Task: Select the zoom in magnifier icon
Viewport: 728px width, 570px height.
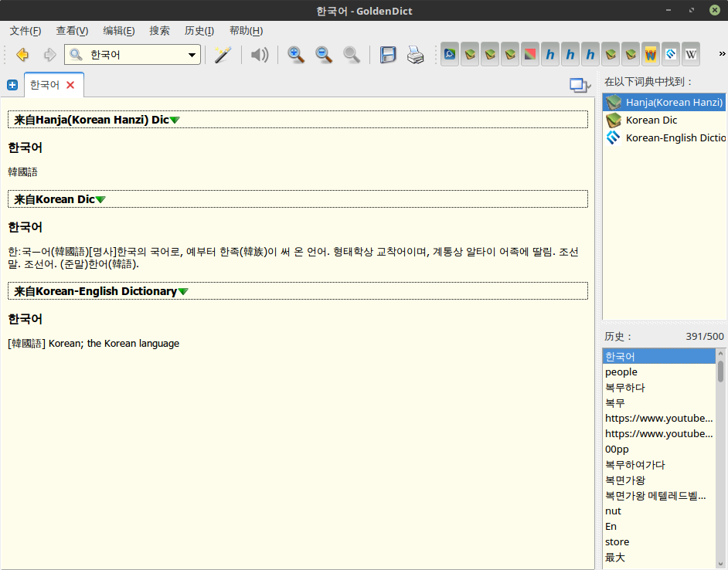Action: click(295, 54)
